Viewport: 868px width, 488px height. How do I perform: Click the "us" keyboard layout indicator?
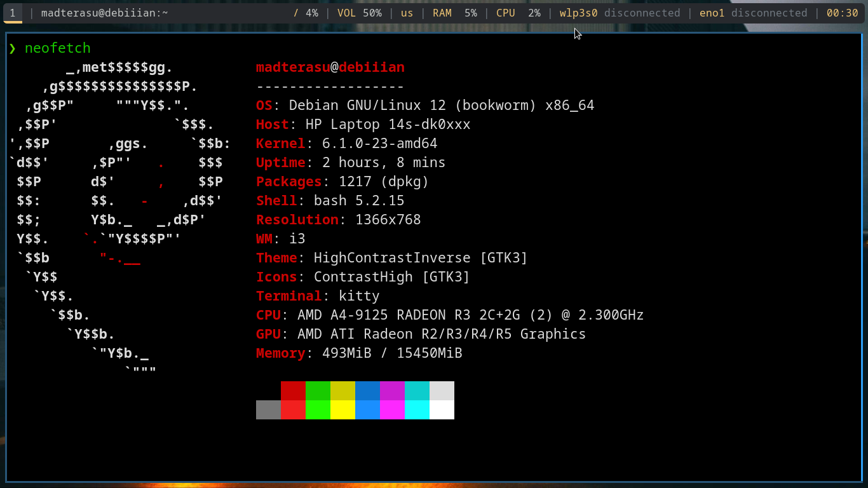[x=407, y=13]
